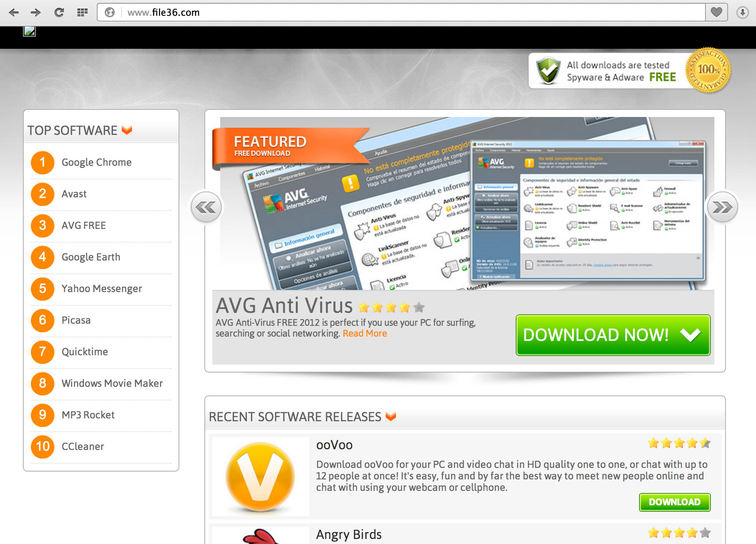Click the broken logo image in header
The height and width of the screenshot is (544, 756).
pos(29,31)
